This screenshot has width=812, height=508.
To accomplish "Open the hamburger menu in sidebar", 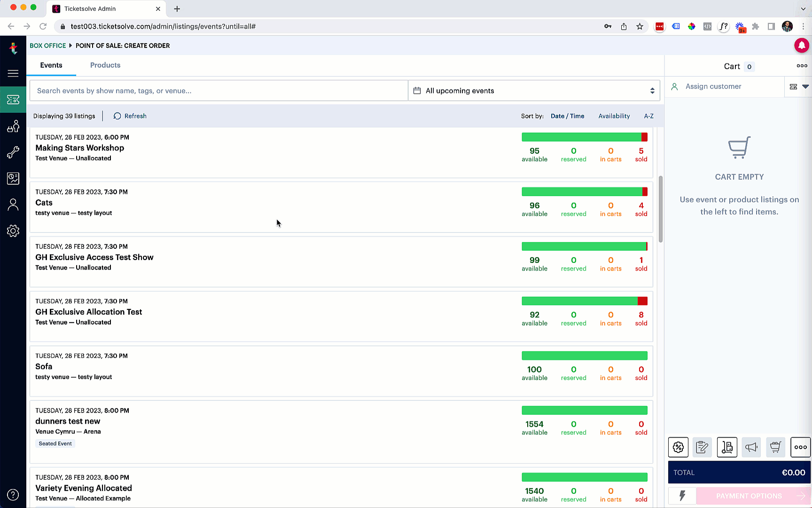I will click(x=13, y=73).
